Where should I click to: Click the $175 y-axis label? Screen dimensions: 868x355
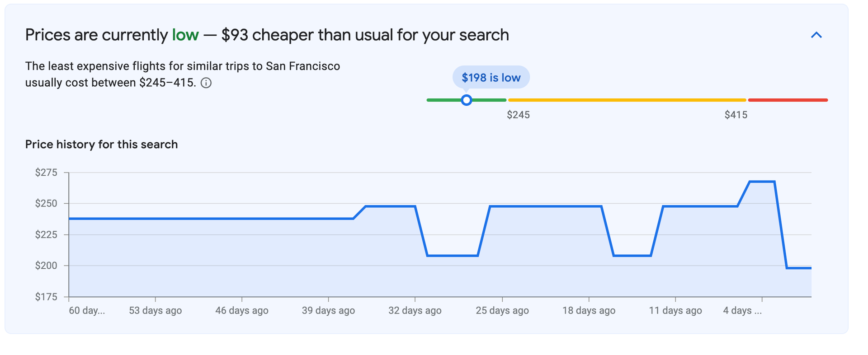coord(47,297)
